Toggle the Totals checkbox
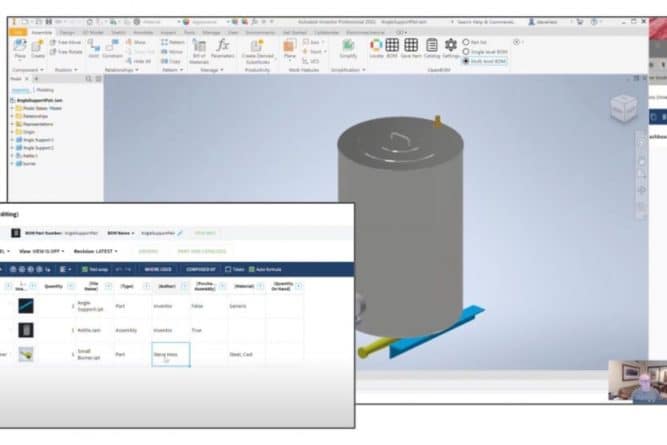This screenshot has height=445, width=667. coord(229,269)
